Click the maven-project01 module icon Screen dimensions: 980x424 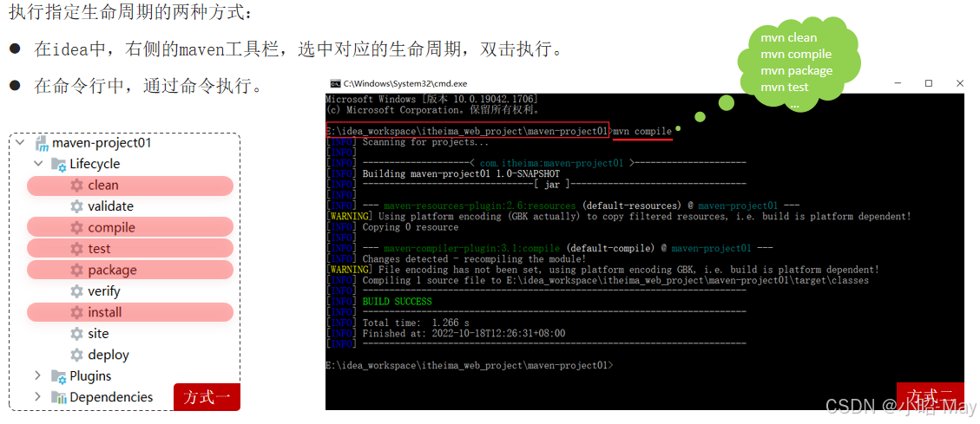click(x=42, y=144)
